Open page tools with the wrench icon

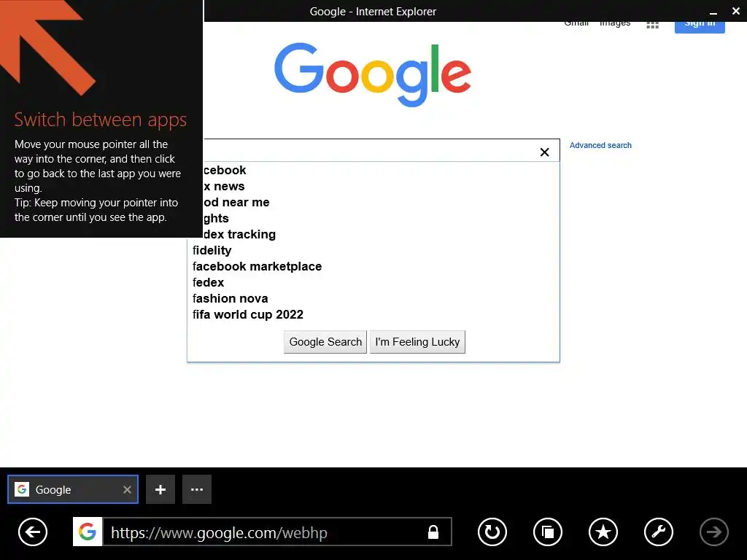pyautogui.click(x=659, y=532)
